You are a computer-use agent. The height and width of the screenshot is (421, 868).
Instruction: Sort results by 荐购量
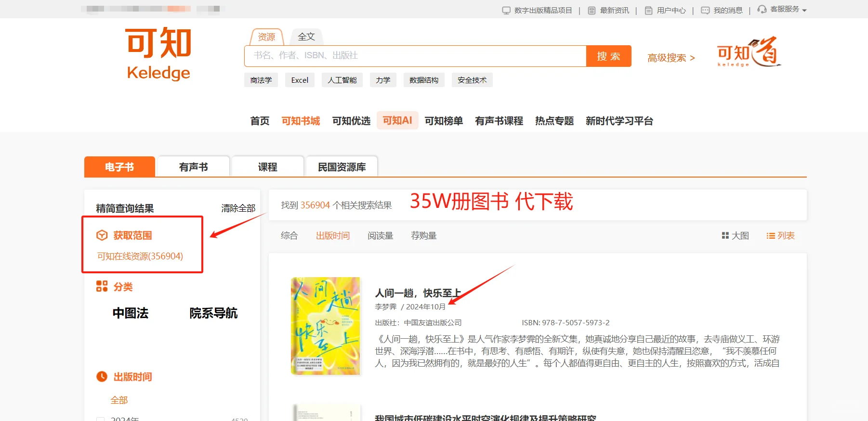[424, 236]
